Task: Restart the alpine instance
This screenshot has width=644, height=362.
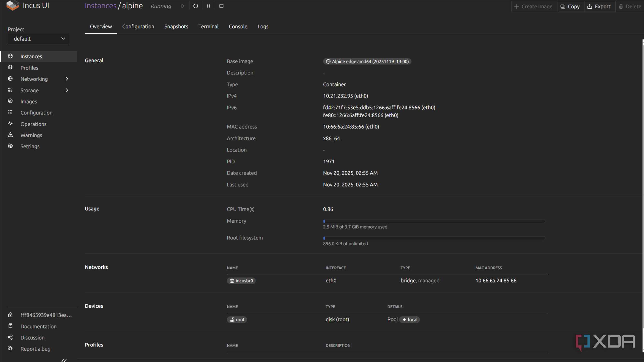Action: pyautogui.click(x=196, y=6)
